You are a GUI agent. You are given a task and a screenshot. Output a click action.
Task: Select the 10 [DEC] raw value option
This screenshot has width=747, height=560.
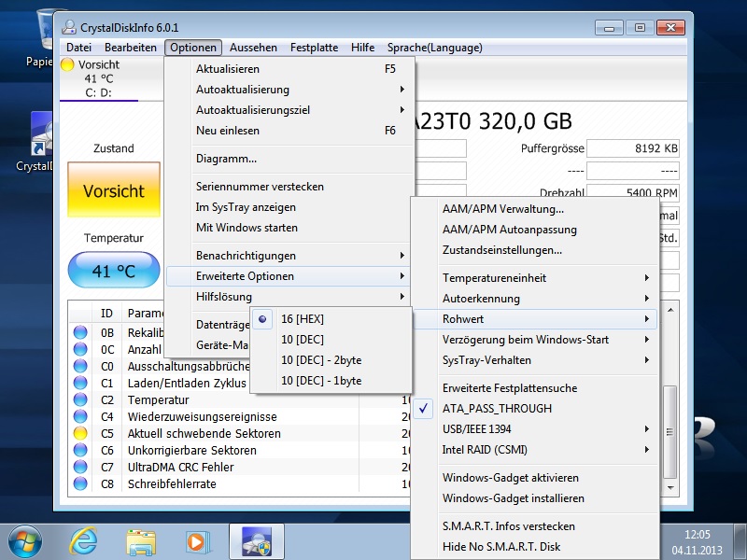(331, 340)
